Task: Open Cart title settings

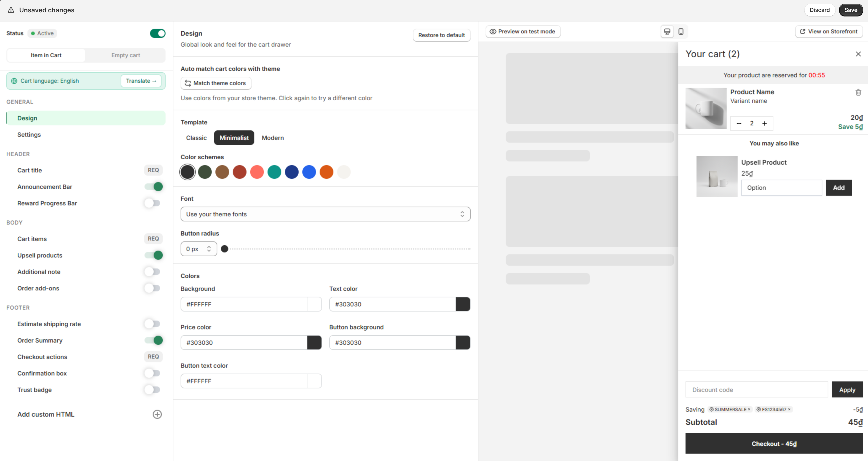Action: point(86,170)
